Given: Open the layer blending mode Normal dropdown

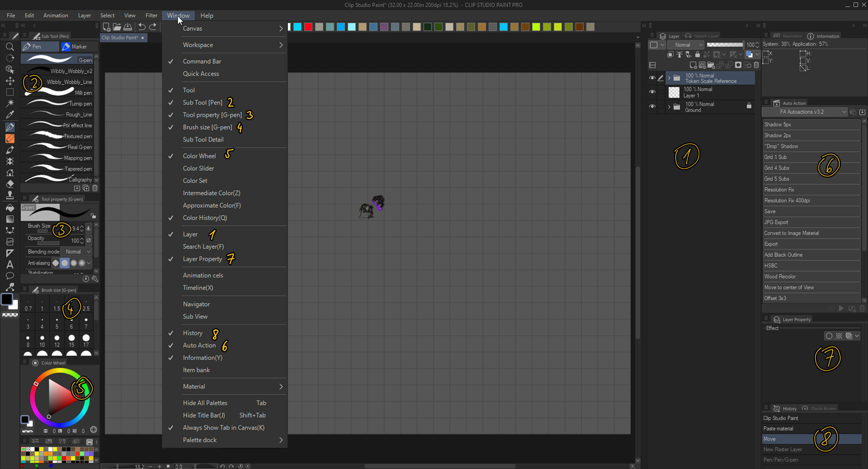Looking at the screenshot, I should click(x=686, y=45).
